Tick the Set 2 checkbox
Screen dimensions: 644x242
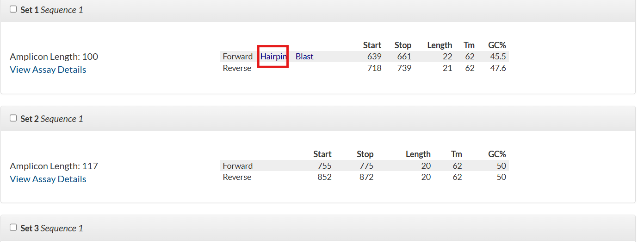[x=13, y=118]
